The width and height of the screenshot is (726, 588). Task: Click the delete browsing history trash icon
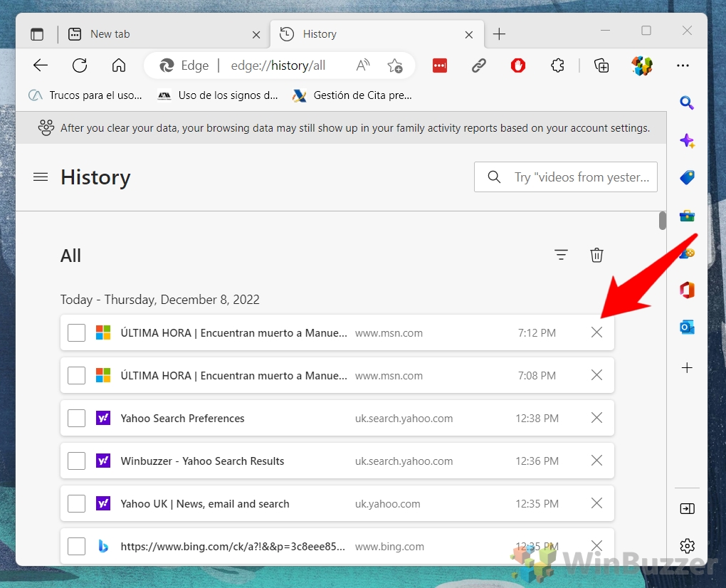coord(596,255)
